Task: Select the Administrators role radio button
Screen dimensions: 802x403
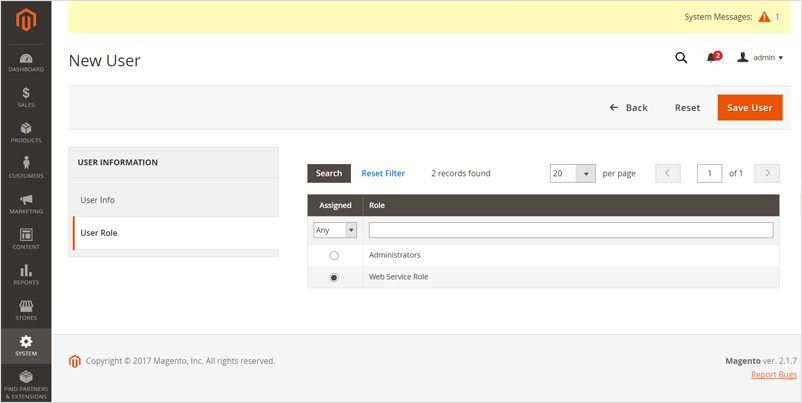Action: [334, 256]
